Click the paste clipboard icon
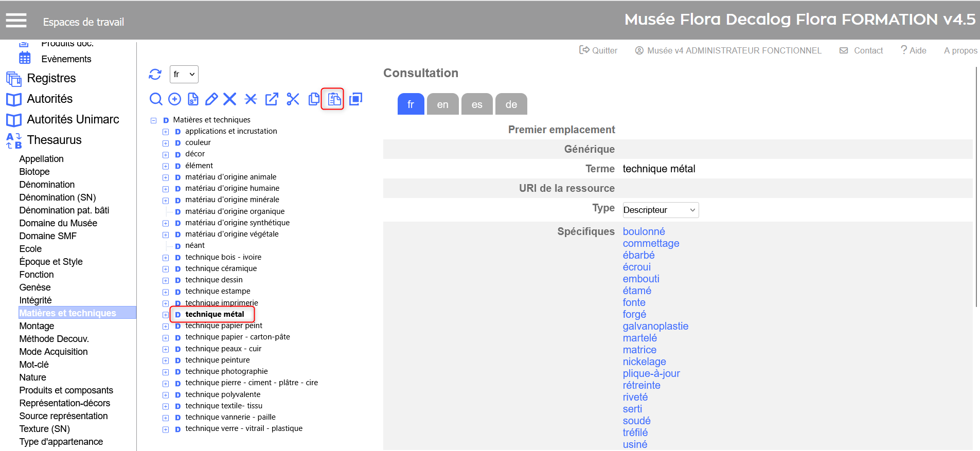980x451 pixels. pyautogui.click(x=333, y=99)
